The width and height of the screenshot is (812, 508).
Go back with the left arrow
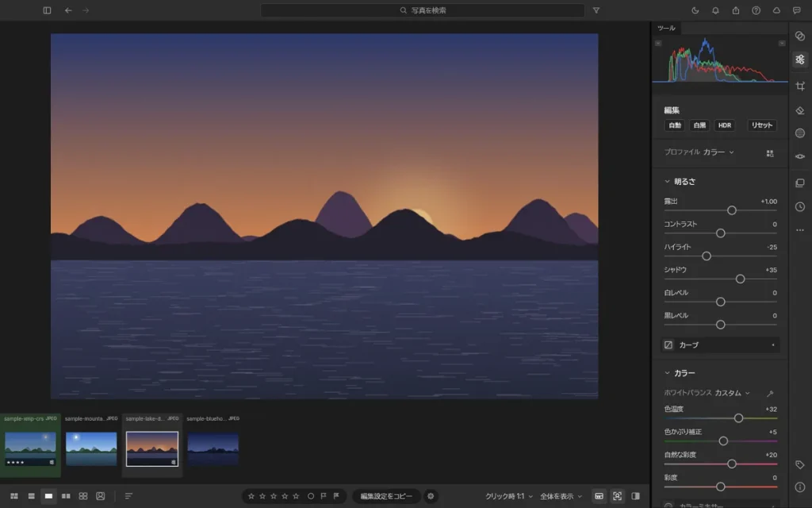68,10
